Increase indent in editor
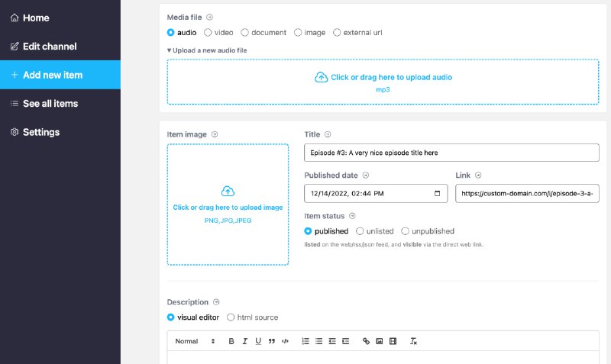 [346, 341]
